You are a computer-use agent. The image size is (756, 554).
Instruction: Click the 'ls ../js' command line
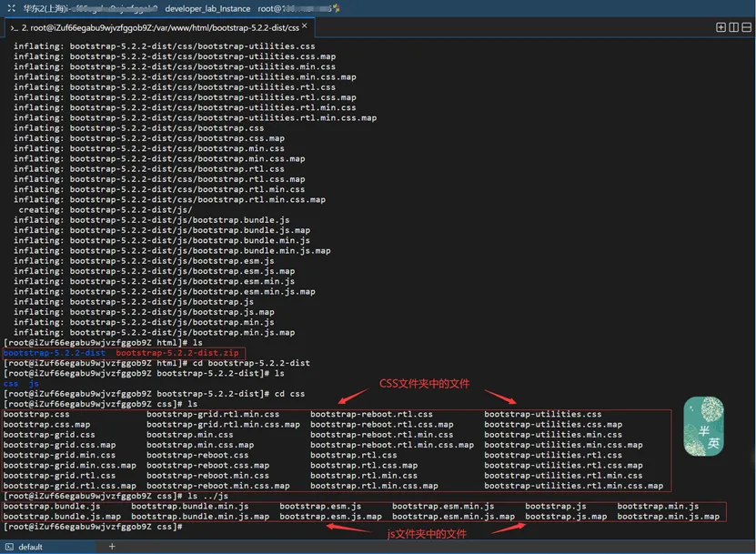click(x=116, y=496)
